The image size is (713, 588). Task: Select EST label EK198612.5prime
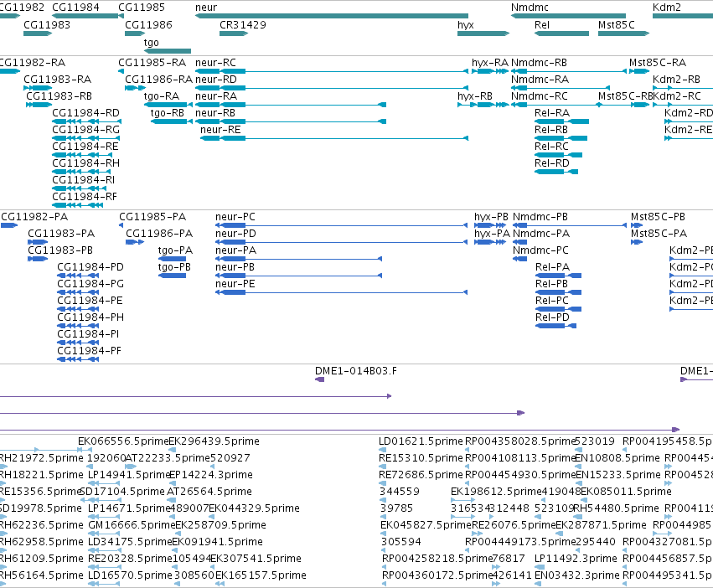click(496, 492)
